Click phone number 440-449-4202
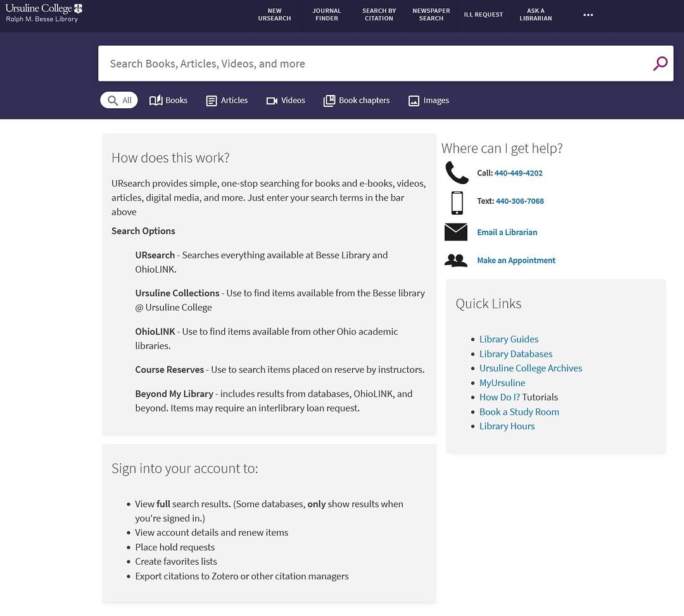 point(518,173)
